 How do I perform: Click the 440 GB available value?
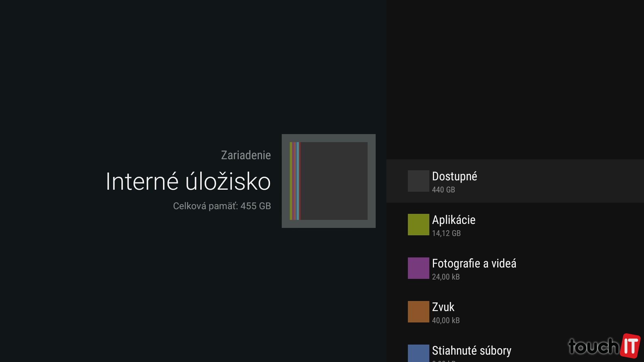pos(443,190)
